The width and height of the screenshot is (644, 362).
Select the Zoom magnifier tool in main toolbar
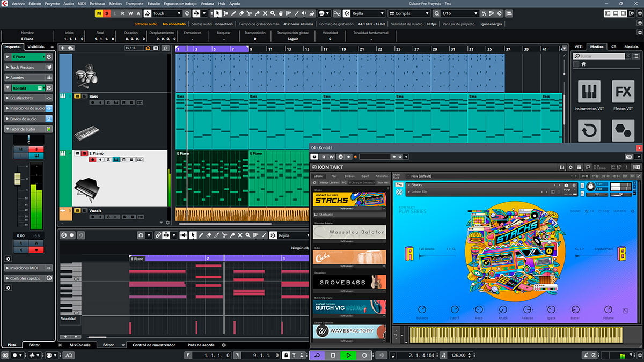(x=274, y=13)
